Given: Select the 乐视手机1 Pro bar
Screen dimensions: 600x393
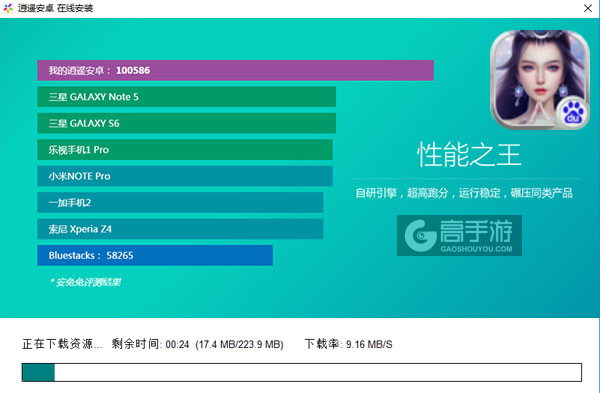Looking at the screenshot, I should point(185,150).
